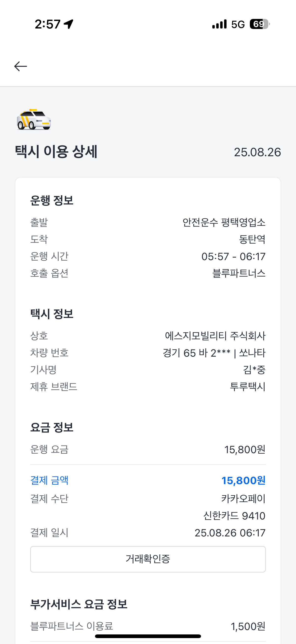Tap the blue 결제 금액 label

(x=49, y=480)
